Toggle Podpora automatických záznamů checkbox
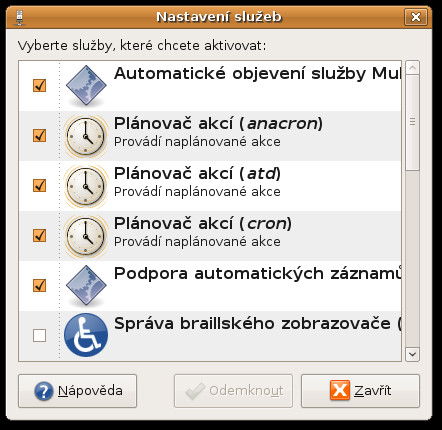Viewport: 442px width, 430px height. click(x=39, y=285)
